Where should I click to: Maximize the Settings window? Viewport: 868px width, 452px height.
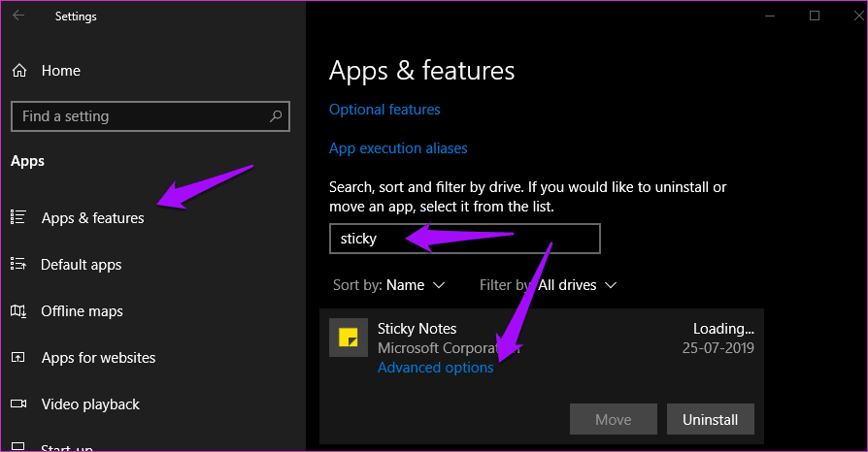click(815, 16)
